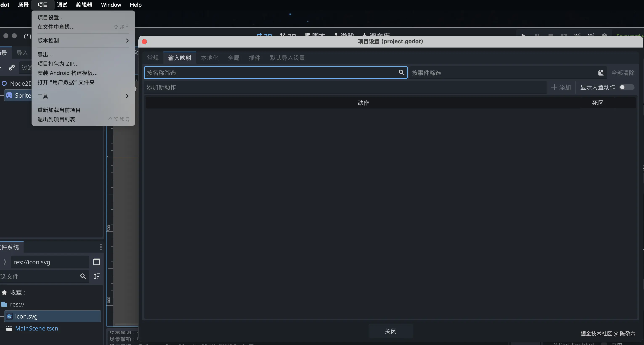
Task: Switch to the 本地化 tab
Action: [209, 58]
